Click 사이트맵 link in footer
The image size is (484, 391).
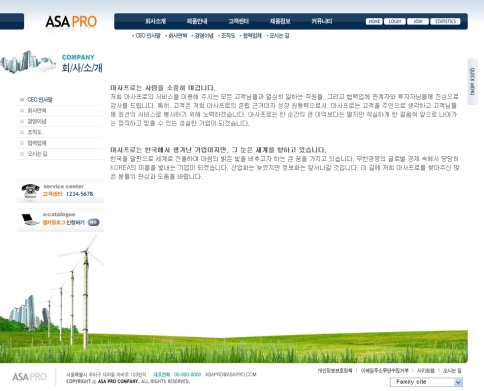426,371
